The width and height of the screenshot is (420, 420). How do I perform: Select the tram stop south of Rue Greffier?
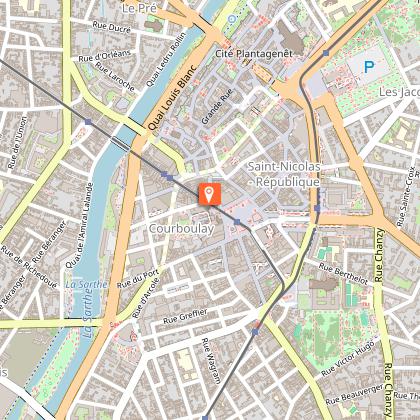(255, 332)
